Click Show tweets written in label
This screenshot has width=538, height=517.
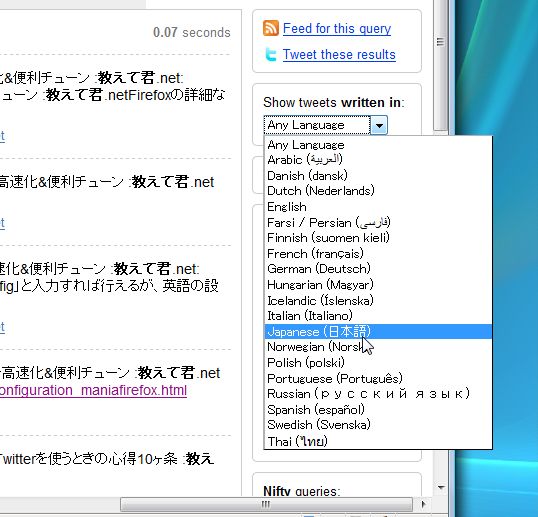334,103
